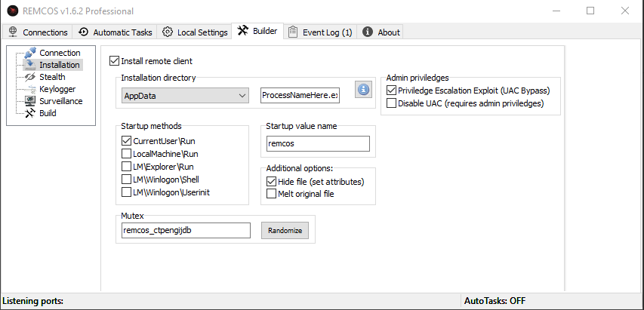Click the Stealth crossed-eye icon
644x310 pixels.
(x=30, y=77)
